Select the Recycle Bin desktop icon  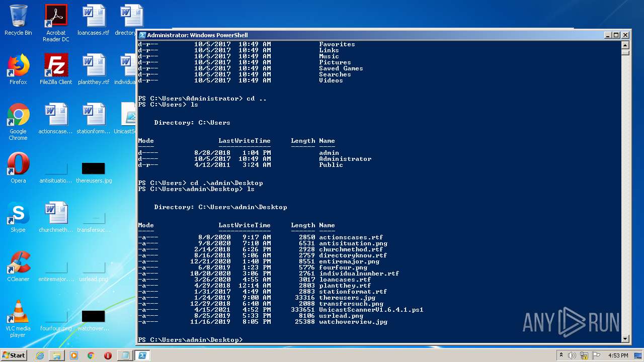click(18, 20)
